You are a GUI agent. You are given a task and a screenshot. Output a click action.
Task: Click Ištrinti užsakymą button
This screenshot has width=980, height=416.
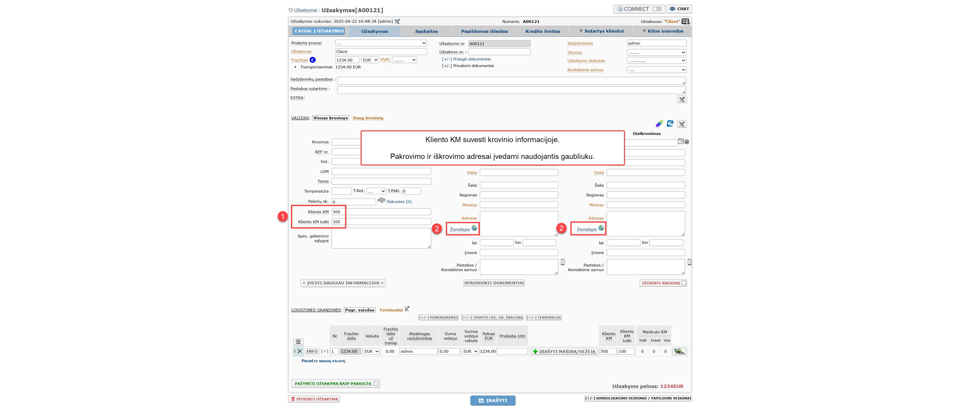tap(314, 399)
